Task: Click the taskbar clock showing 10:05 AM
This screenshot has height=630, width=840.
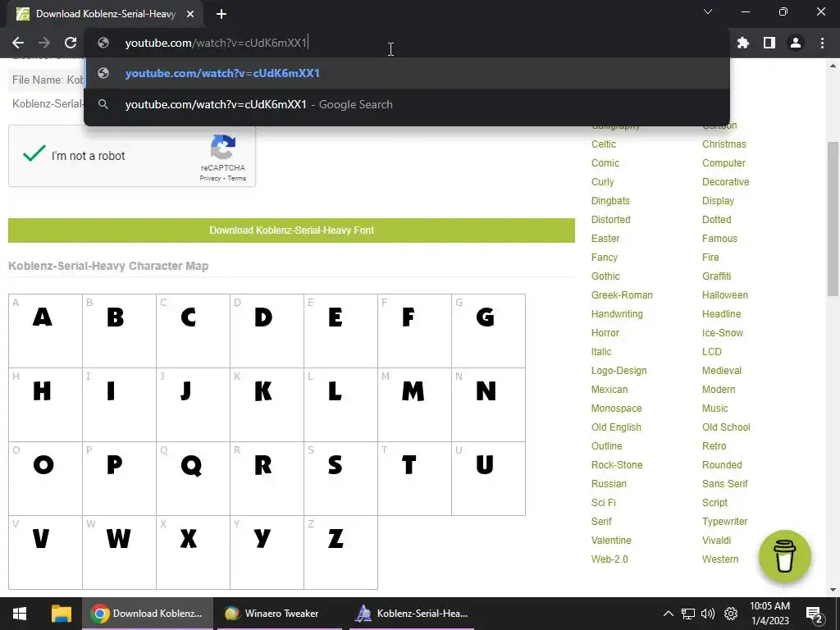Action: tap(769, 614)
